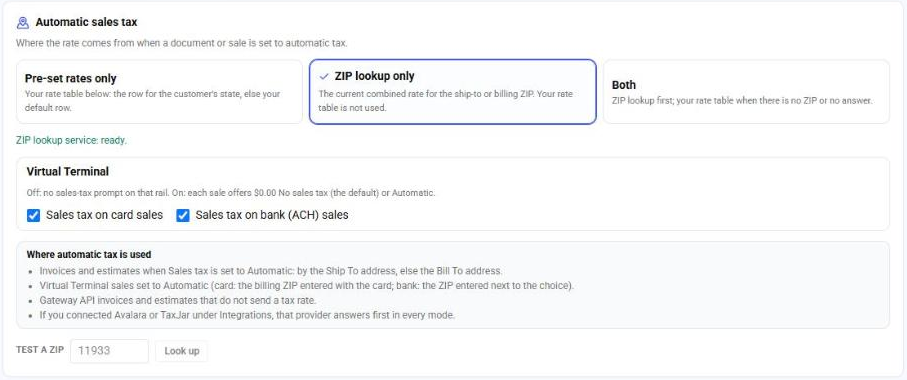907x380 pixels.
Task: Click the Automatic sales tax heading
Action: (x=86, y=23)
